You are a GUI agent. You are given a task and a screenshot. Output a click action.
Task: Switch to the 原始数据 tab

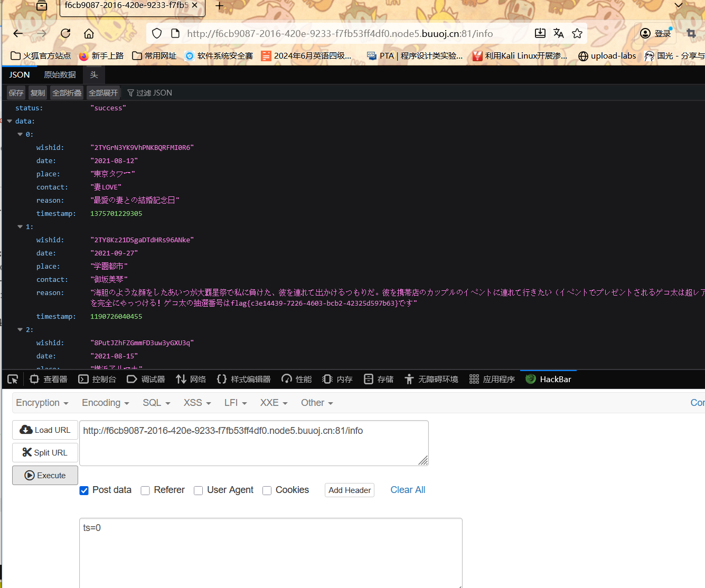click(x=60, y=75)
